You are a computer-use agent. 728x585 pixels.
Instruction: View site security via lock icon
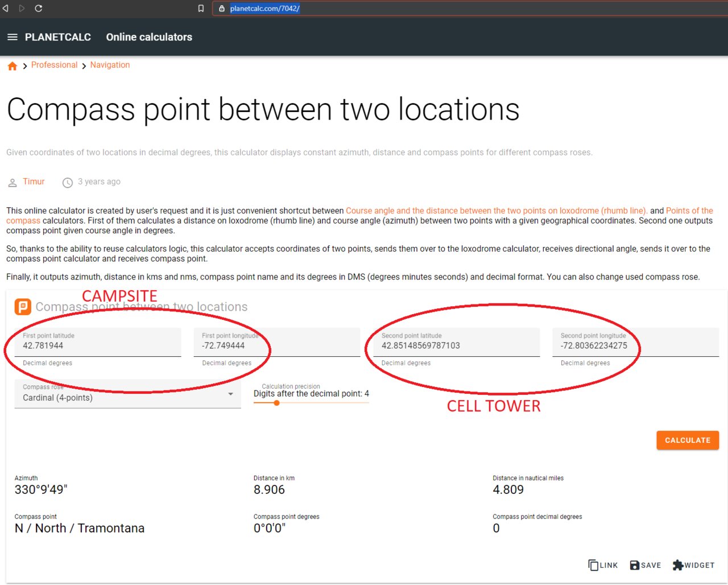[222, 9]
